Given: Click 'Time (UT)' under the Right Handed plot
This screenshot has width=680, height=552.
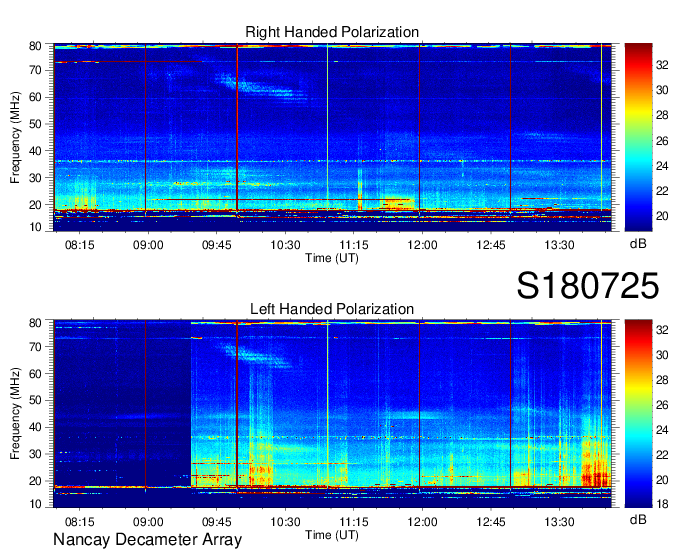Looking at the screenshot, I should 332,258.
